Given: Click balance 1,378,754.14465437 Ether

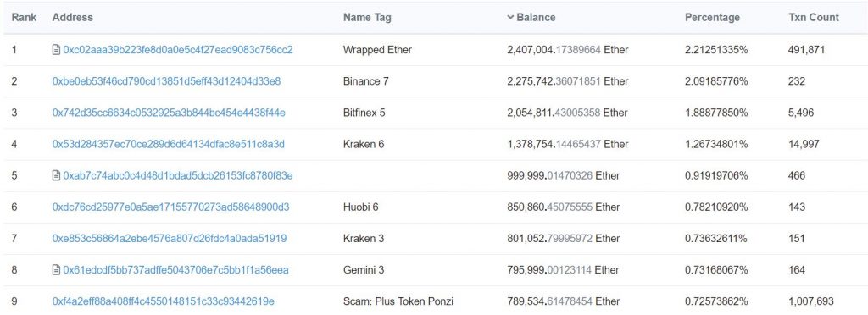Looking at the screenshot, I should coord(567,144).
